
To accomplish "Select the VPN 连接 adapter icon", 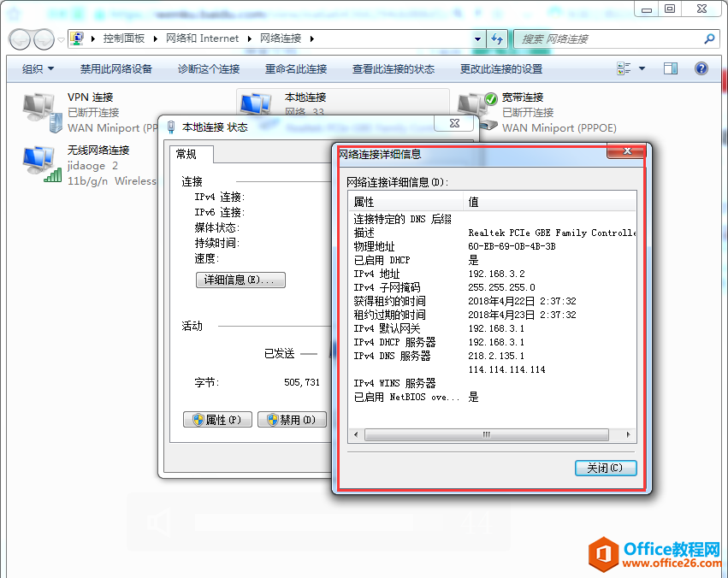I will [42, 112].
